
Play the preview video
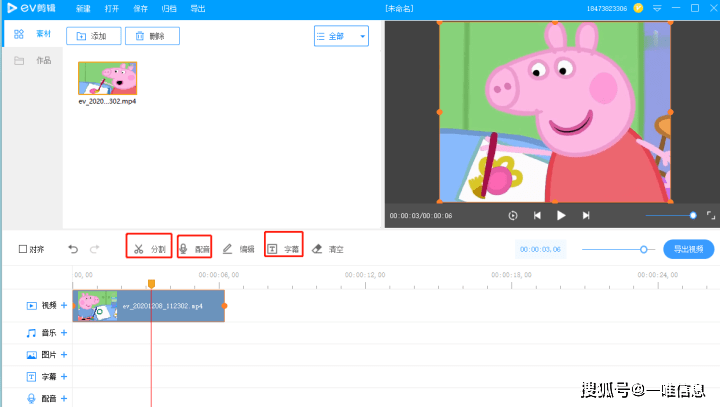pyautogui.click(x=561, y=215)
